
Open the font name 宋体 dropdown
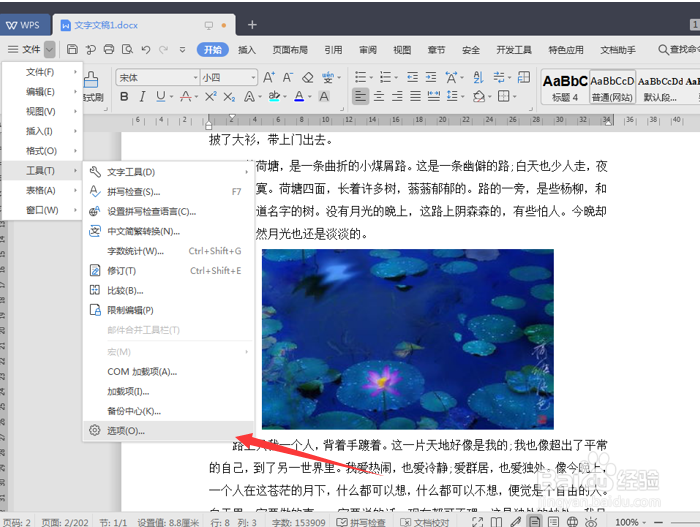[195, 78]
